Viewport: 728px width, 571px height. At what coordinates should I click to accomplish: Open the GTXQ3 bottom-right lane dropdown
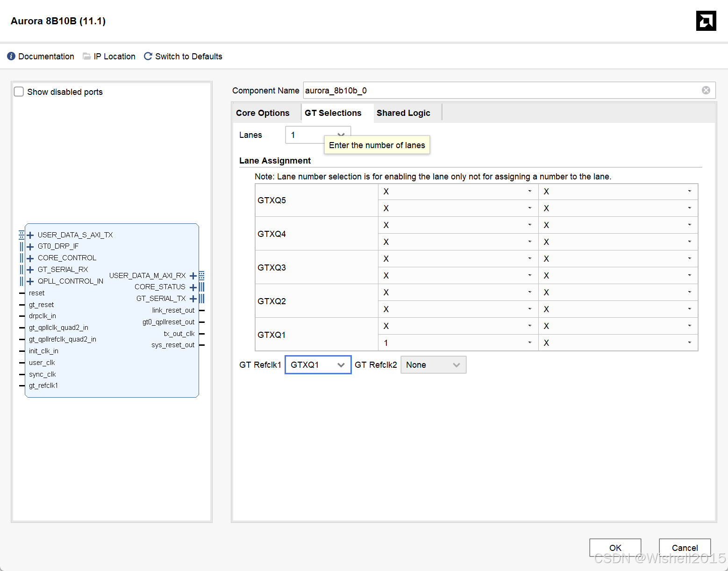point(618,276)
